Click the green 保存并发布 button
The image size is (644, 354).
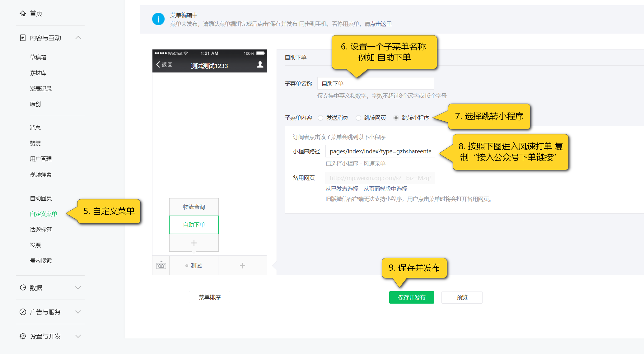[412, 297]
